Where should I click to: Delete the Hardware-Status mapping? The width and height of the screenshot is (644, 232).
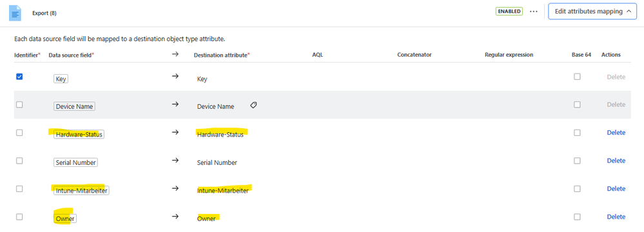click(616, 133)
